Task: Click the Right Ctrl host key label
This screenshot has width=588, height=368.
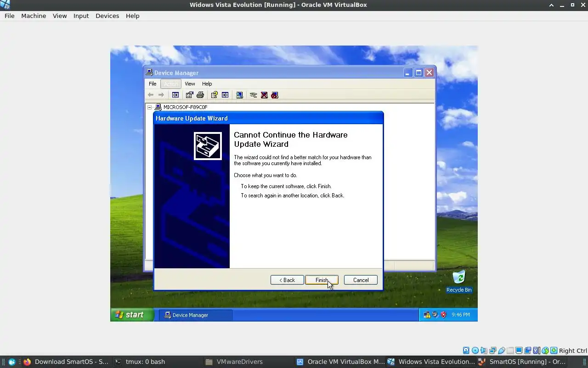Action: click(573, 351)
